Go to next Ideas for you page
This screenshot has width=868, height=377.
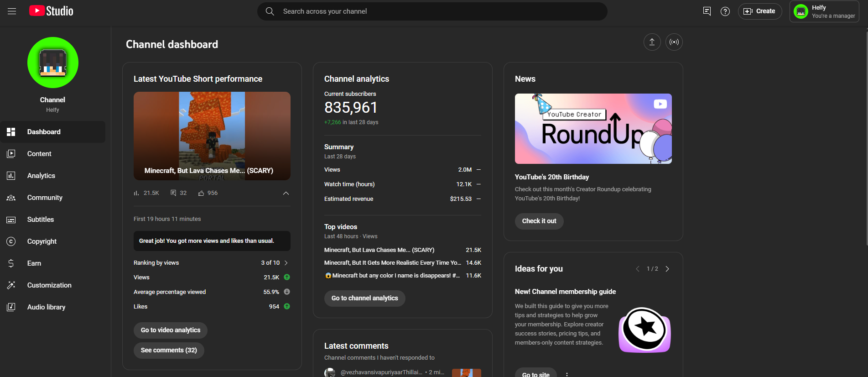(667, 269)
